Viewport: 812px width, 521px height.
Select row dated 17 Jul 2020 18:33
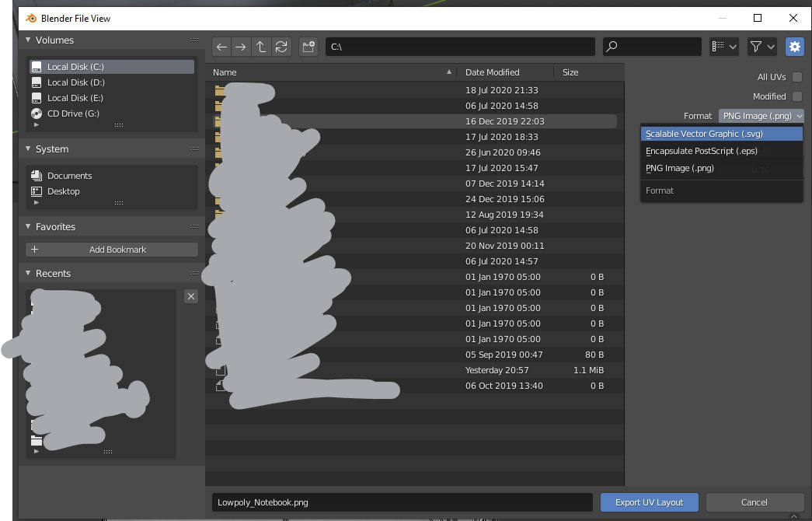(x=414, y=137)
